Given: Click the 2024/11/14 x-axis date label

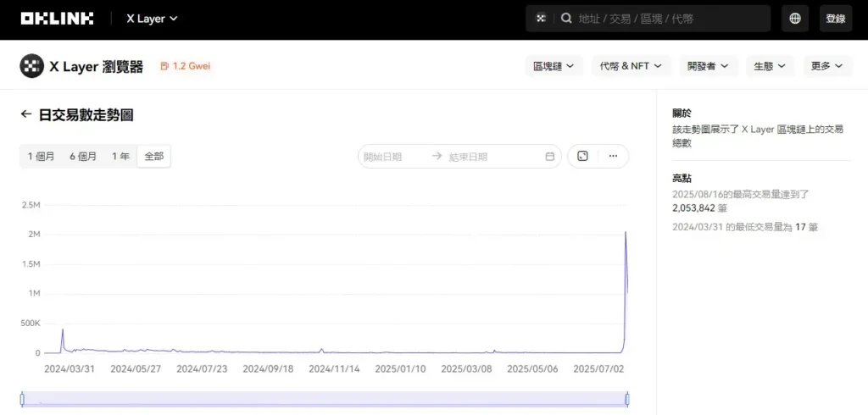Looking at the screenshot, I should click(334, 368).
